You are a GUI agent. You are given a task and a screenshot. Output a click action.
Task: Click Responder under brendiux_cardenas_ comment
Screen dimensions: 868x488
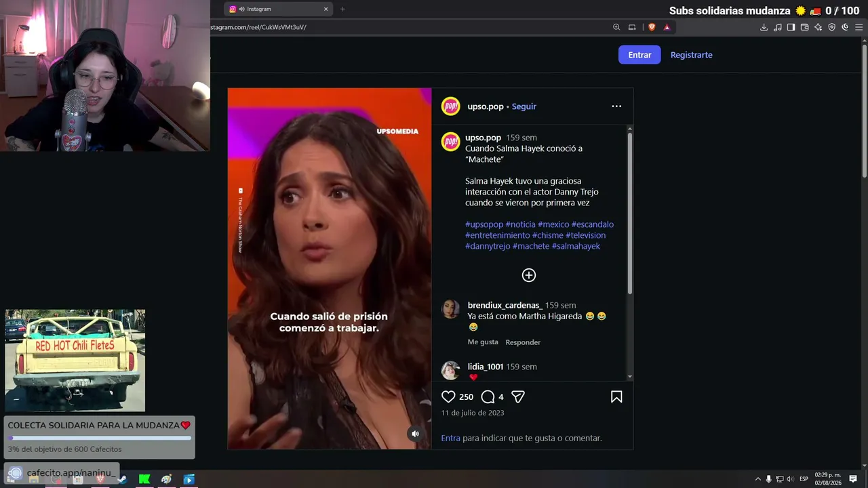click(523, 342)
